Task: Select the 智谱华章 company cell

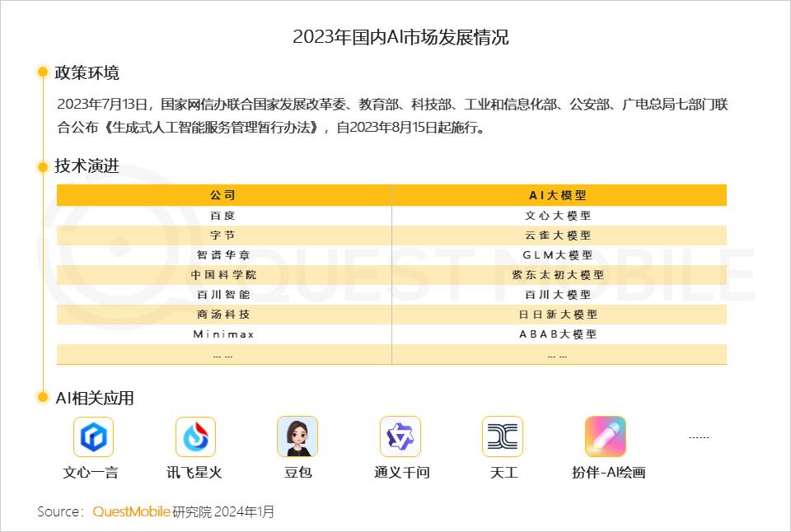Action: (224, 255)
